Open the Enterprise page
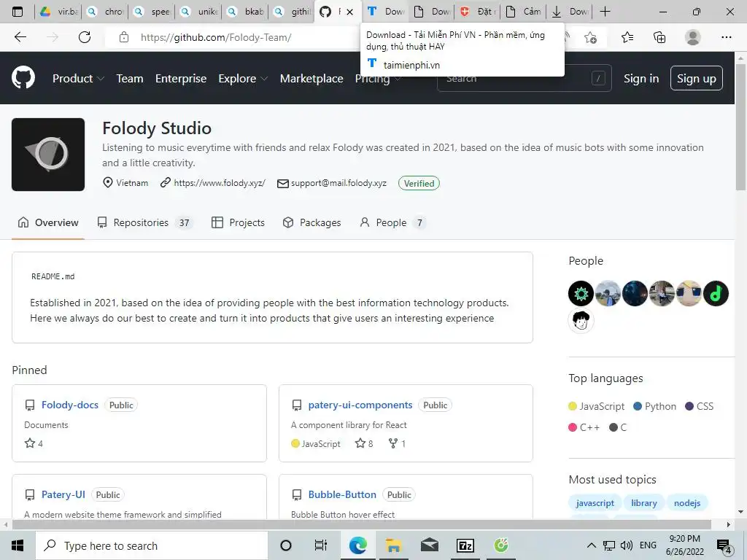The height and width of the screenshot is (560, 747). click(x=181, y=79)
